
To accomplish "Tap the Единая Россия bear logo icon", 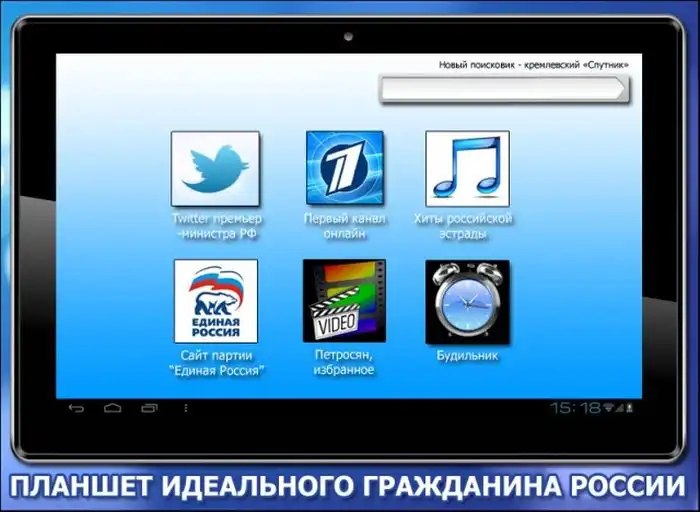I will (216, 301).
